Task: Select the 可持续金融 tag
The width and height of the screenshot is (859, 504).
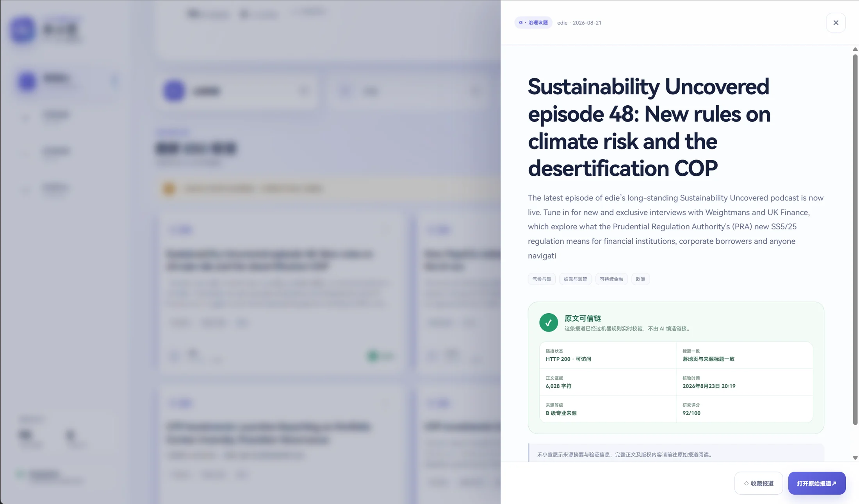Action: 611,279
